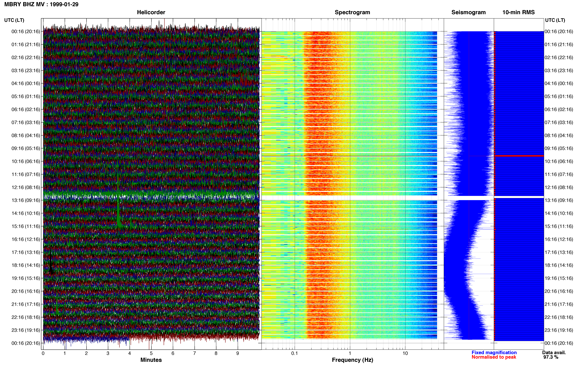Click left time label '13:16 (09:16)'
The width and height of the screenshot is (588, 368).
click(x=26, y=200)
